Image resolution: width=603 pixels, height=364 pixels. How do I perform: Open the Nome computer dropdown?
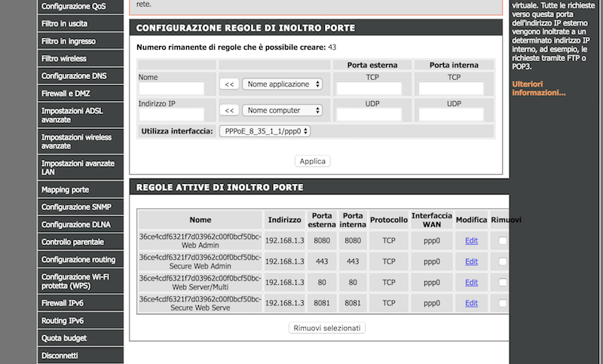(283, 111)
